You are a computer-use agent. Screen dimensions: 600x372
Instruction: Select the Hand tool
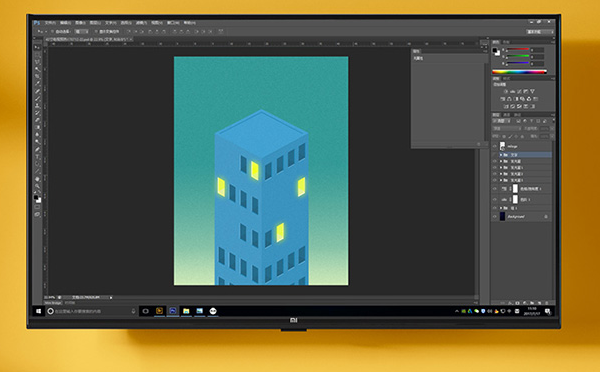click(37, 179)
